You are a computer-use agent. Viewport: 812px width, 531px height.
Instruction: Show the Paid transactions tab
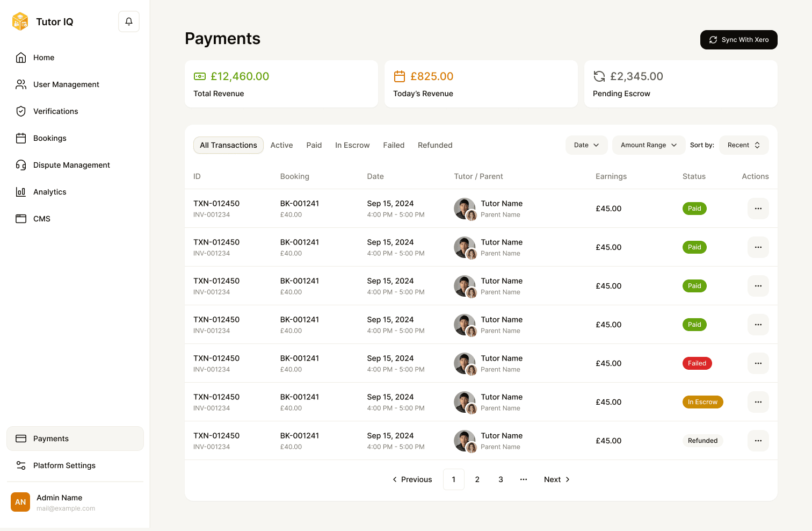[x=314, y=145]
